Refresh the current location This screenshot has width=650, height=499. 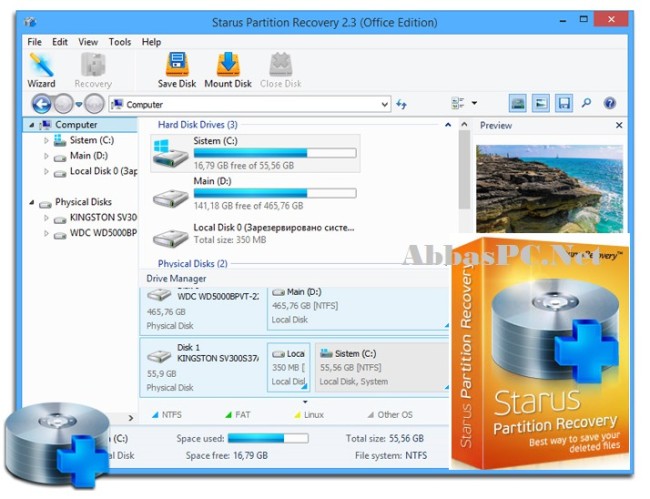pyautogui.click(x=401, y=104)
